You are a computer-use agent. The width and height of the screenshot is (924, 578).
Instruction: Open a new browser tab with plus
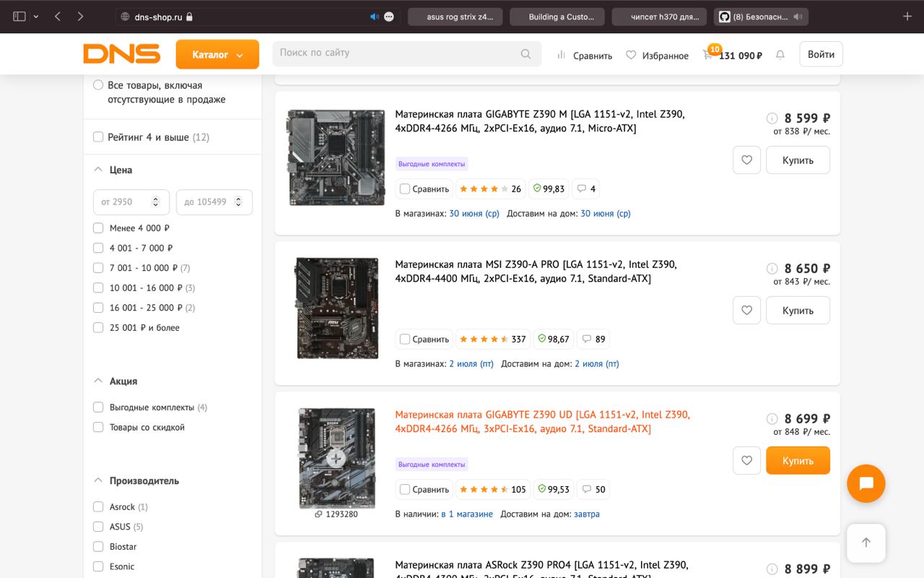pos(907,16)
